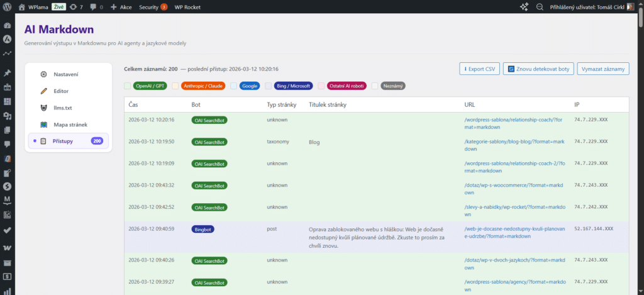Open the Dashboard gauge icon in admin sidebar
The height and width of the screenshot is (295, 644).
pyautogui.click(x=7, y=25)
